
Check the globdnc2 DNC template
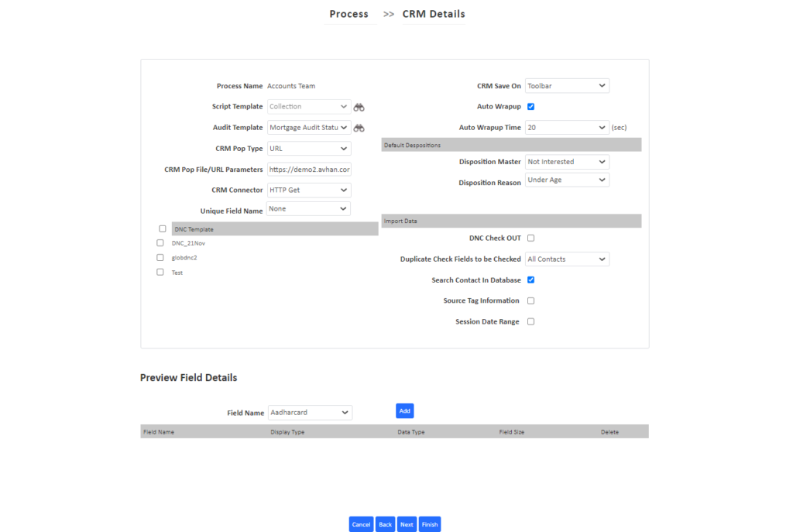pyautogui.click(x=160, y=257)
